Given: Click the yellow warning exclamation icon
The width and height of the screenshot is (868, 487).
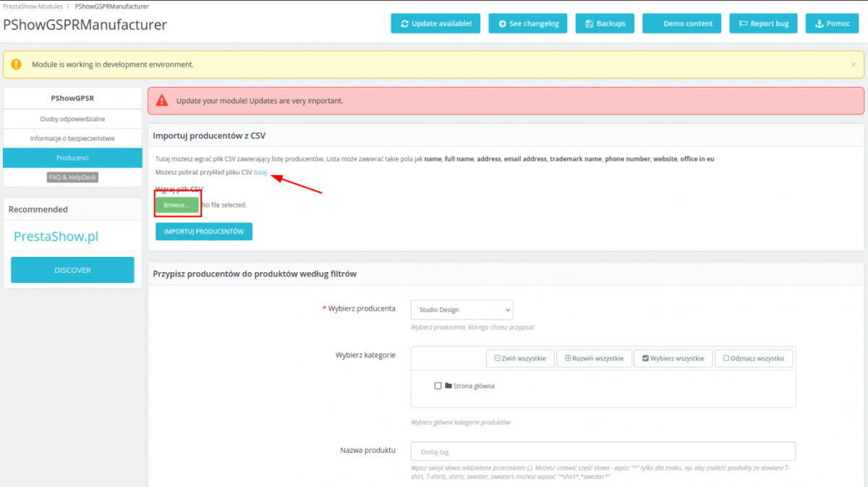Looking at the screenshot, I should (17, 64).
